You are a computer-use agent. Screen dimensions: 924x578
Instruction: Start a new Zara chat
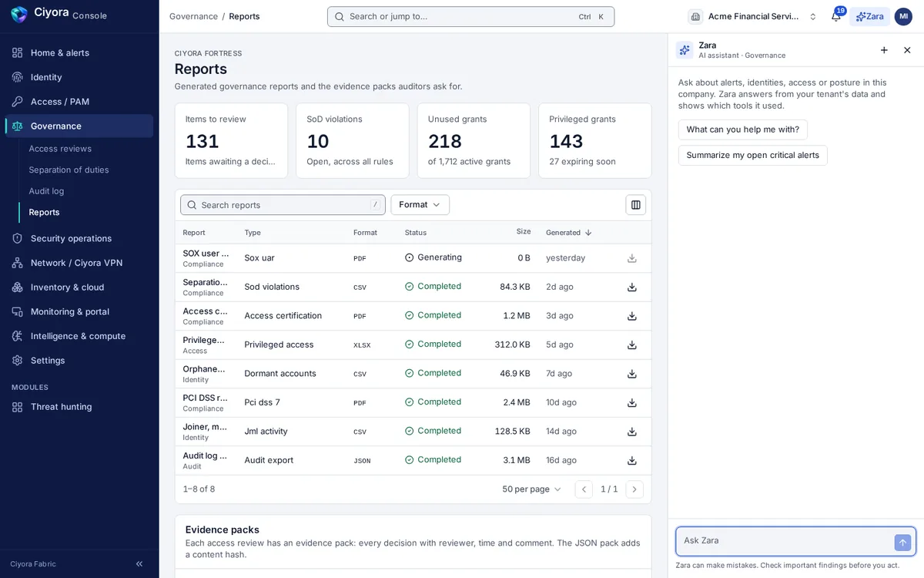click(x=884, y=50)
